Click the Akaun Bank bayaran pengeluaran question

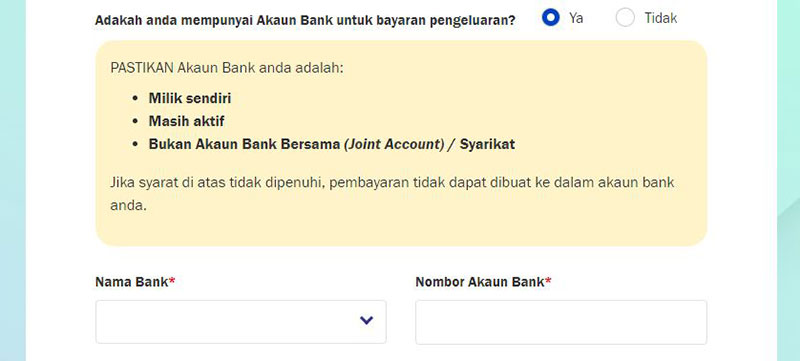coord(305,20)
